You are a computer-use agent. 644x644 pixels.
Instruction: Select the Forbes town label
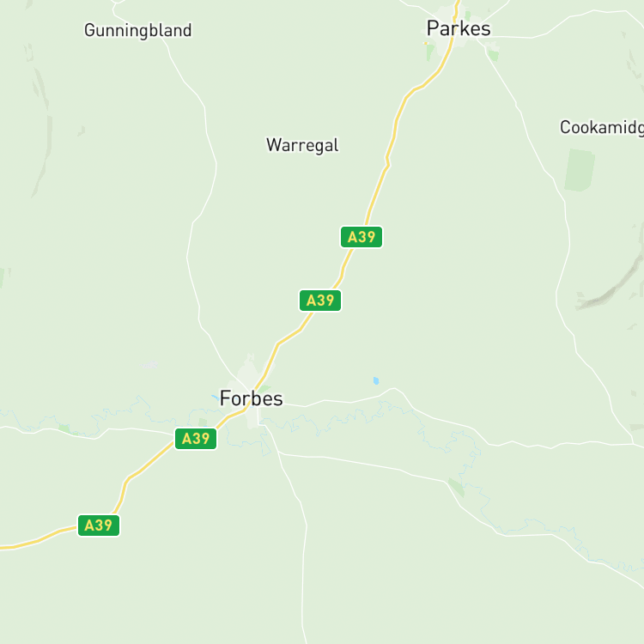pyautogui.click(x=251, y=398)
